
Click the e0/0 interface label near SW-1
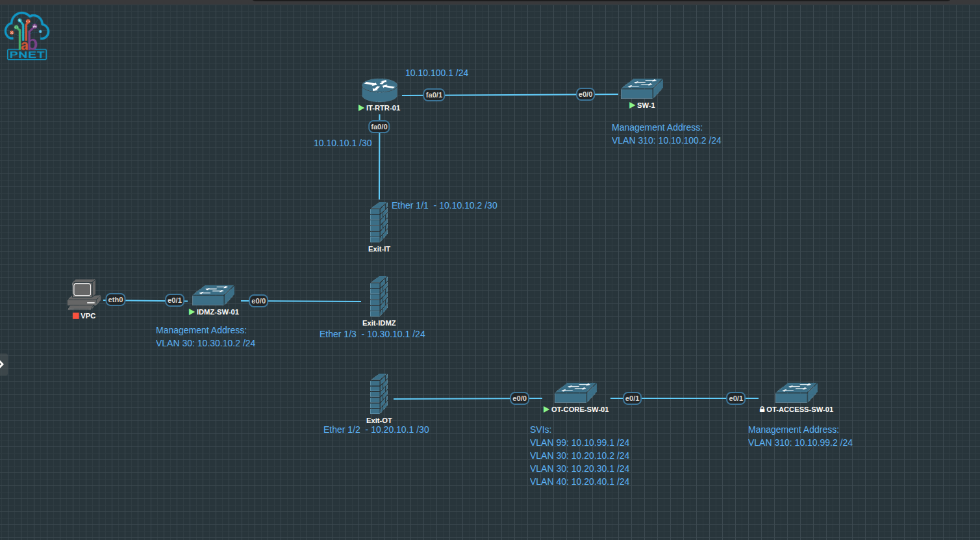(x=585, y=94)
